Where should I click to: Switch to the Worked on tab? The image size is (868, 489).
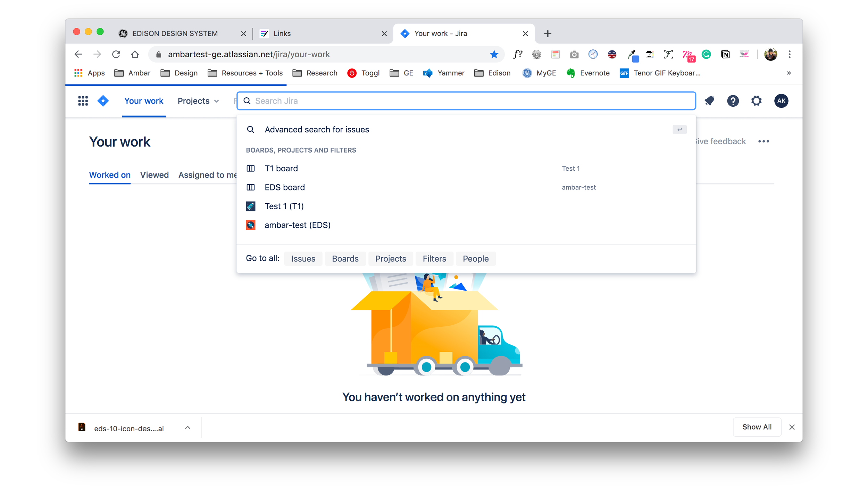point(110,175)
